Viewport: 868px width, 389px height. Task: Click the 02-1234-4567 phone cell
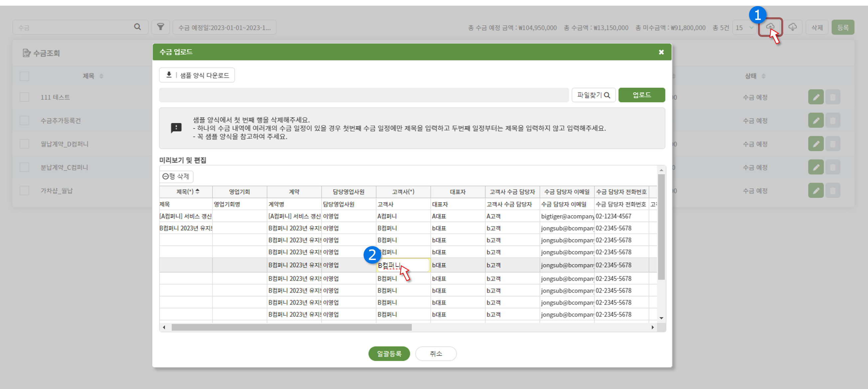pos(622,216)
